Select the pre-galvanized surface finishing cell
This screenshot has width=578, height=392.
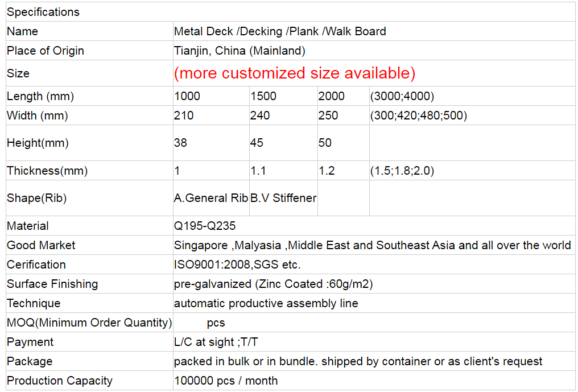tap(274, 284)
